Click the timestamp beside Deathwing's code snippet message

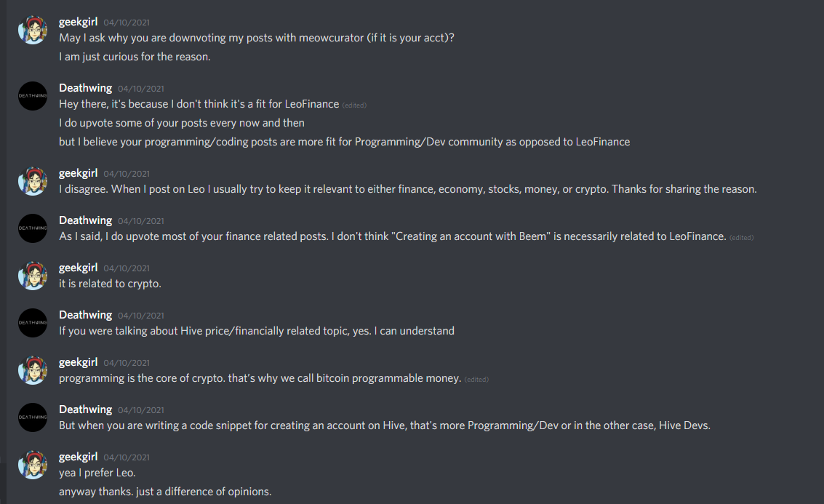click(x=141, y=410)
